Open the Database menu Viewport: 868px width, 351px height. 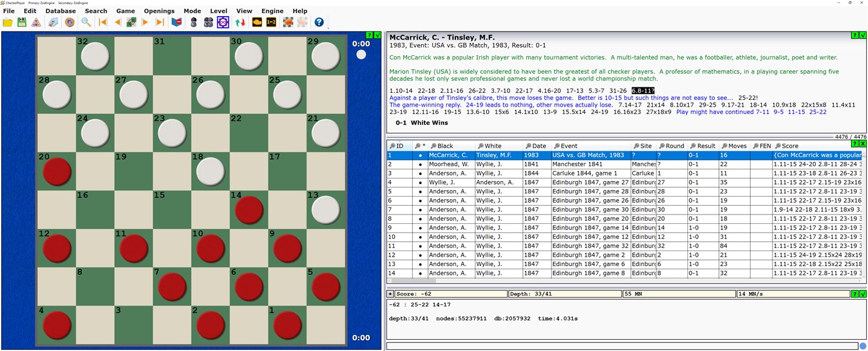pos(61,11)
